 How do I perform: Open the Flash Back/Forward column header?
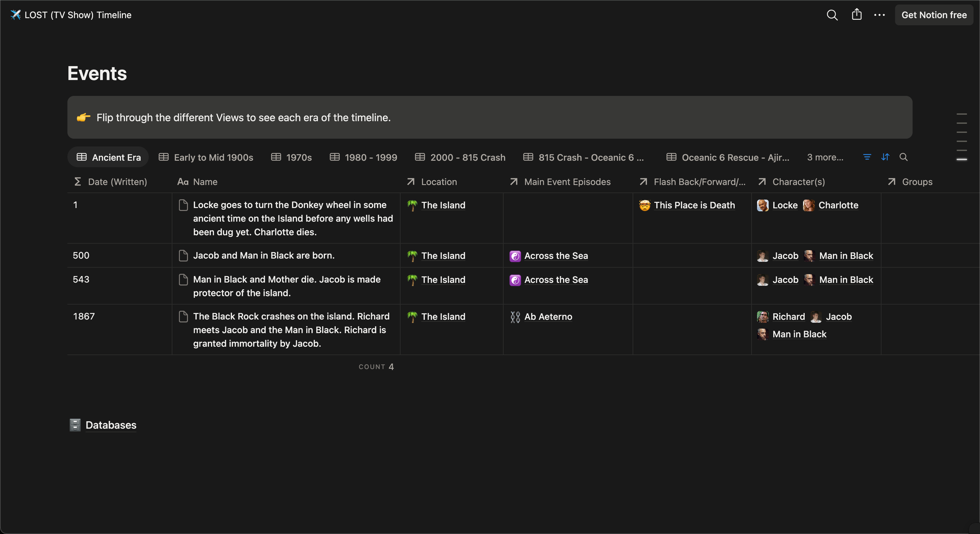693,182
